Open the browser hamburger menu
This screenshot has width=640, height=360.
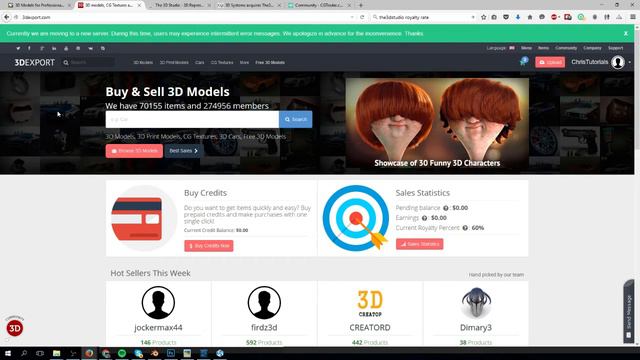point(633,17)
